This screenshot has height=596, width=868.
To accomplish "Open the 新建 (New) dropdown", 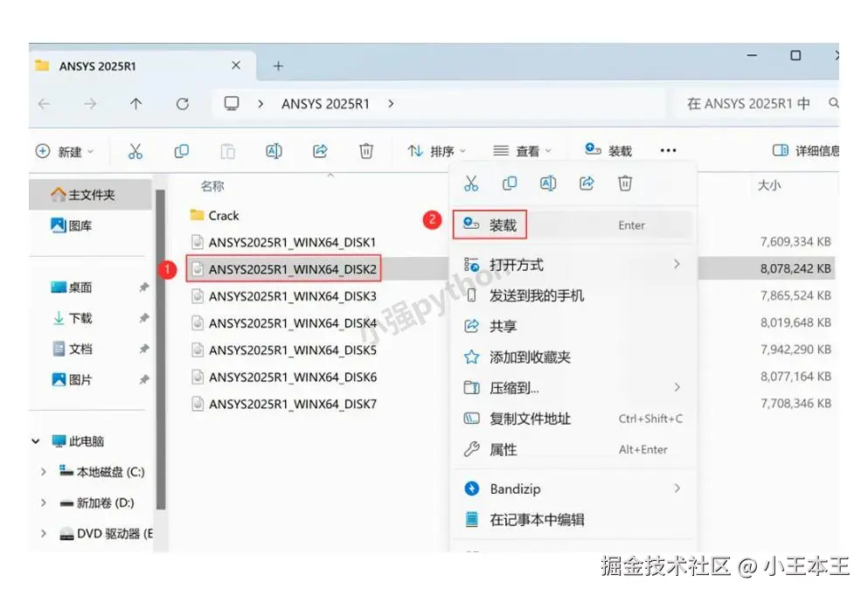I will click(x=65, y=151).
